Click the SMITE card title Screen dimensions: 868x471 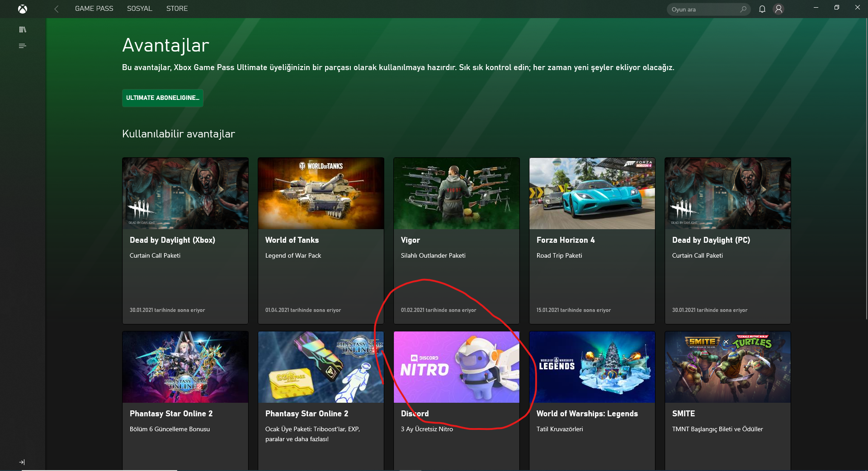(684, 414)
